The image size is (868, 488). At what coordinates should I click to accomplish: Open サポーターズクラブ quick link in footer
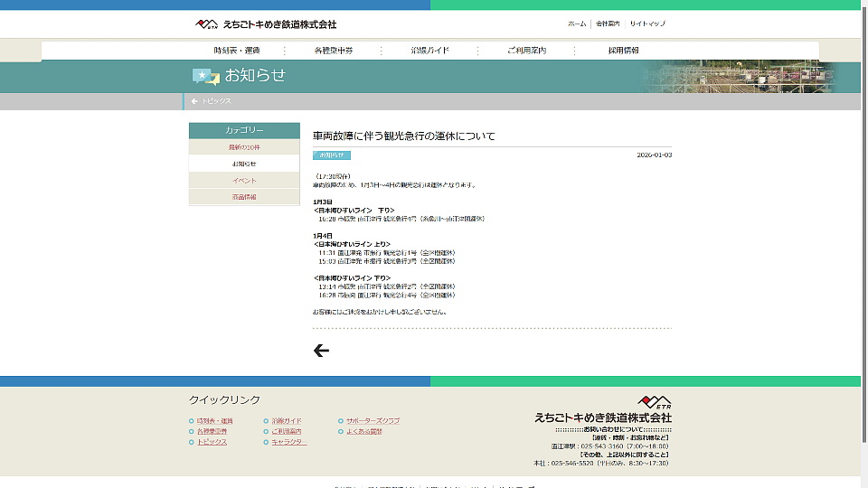pos(373,421)
